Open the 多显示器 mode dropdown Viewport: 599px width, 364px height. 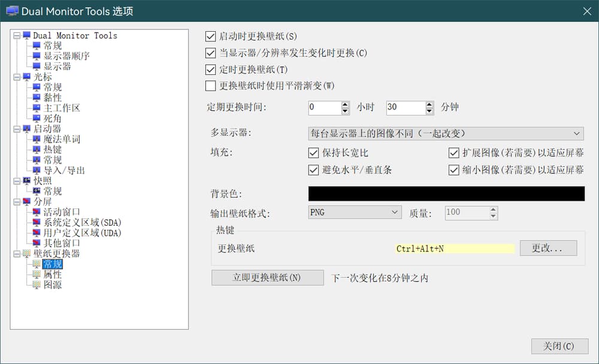[x=446, y=134]
